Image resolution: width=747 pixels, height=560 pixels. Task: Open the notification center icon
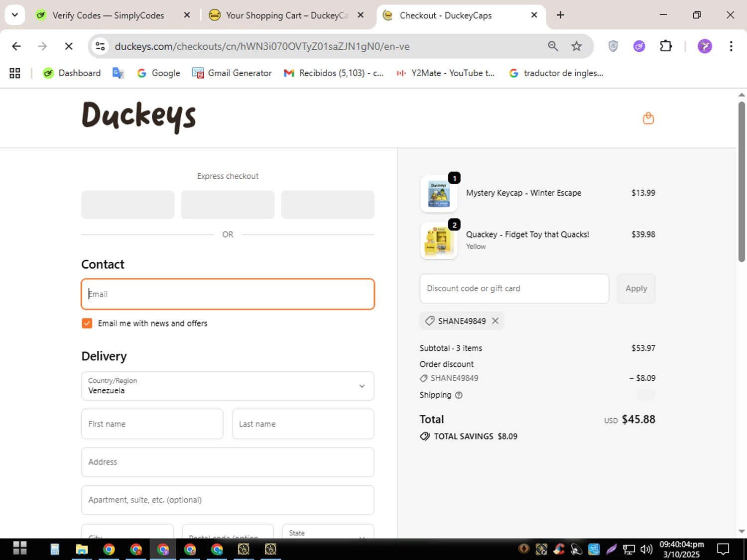pos(723,550)
